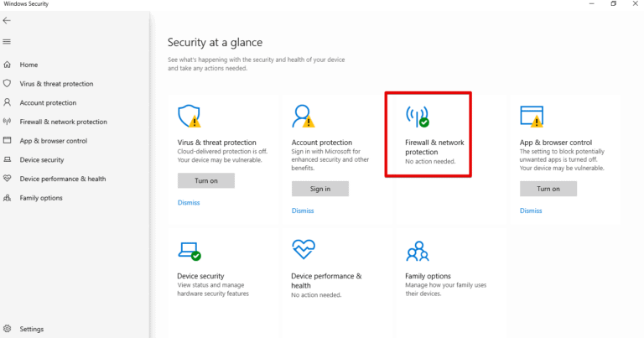Open Family options from sidebar
Image resolution: width=644 pixels, height=338 pixels.
pos(41,198)
